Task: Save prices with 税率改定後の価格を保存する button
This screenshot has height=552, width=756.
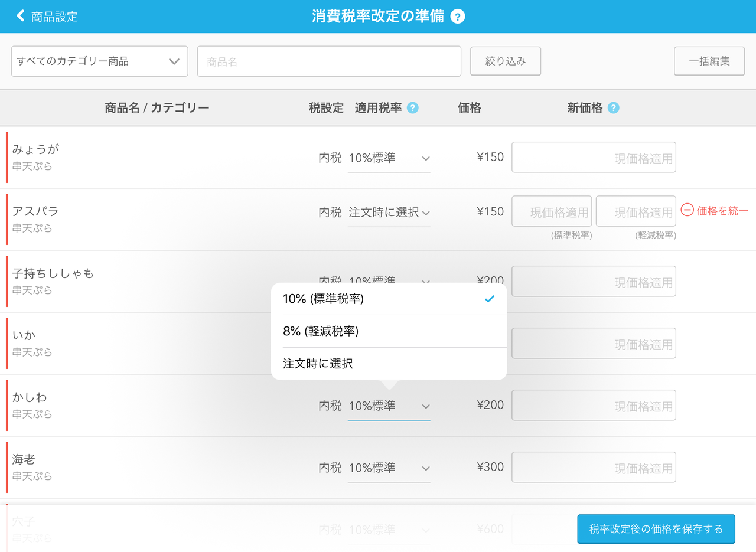Action: click(x=656, y=529)
